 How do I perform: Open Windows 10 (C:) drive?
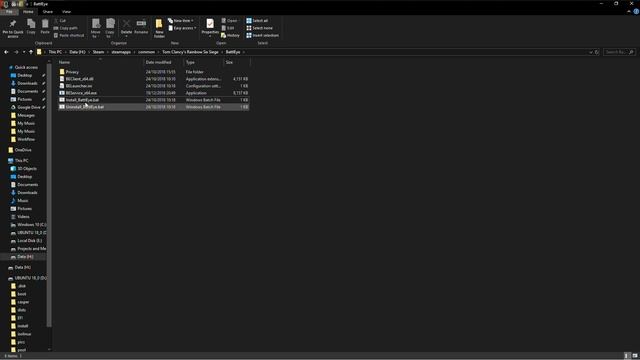pos(31,224)
